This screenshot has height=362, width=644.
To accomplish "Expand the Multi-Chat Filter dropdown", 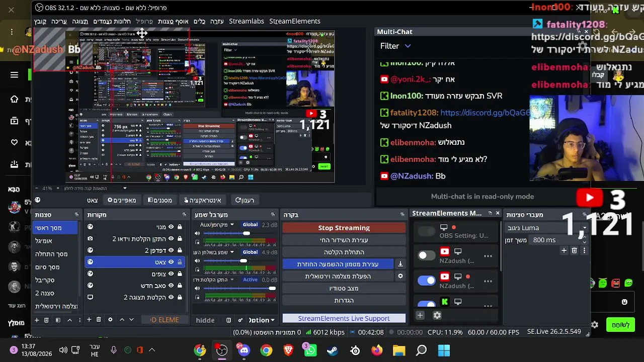I will pyautogui.click(x=395, y=46).
